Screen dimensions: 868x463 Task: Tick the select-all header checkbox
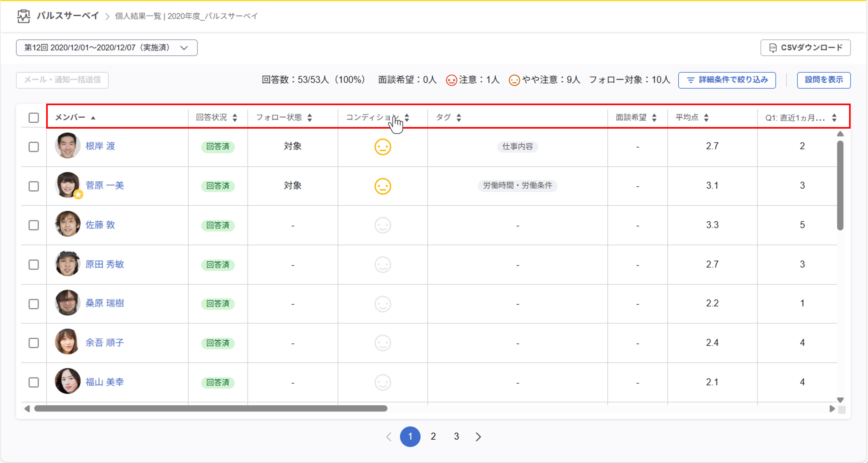pyautogui.click(x=34, y=118)
